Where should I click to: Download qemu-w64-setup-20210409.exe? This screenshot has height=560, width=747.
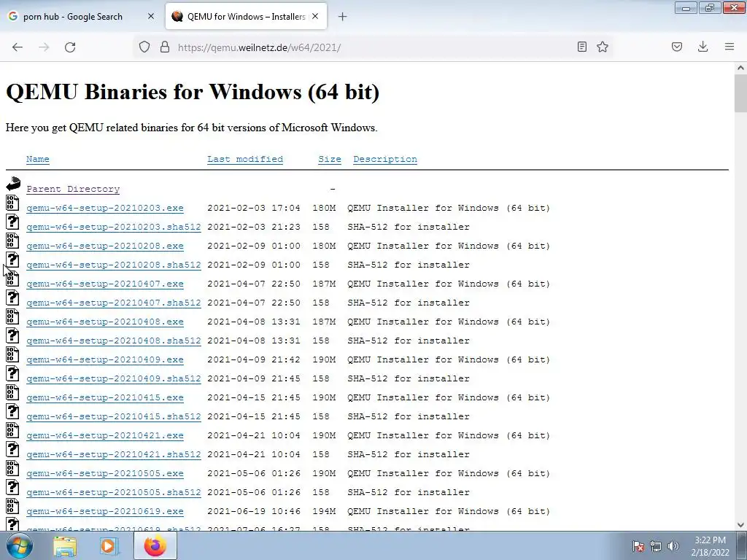pyautogui.click(x=105, y=360)
